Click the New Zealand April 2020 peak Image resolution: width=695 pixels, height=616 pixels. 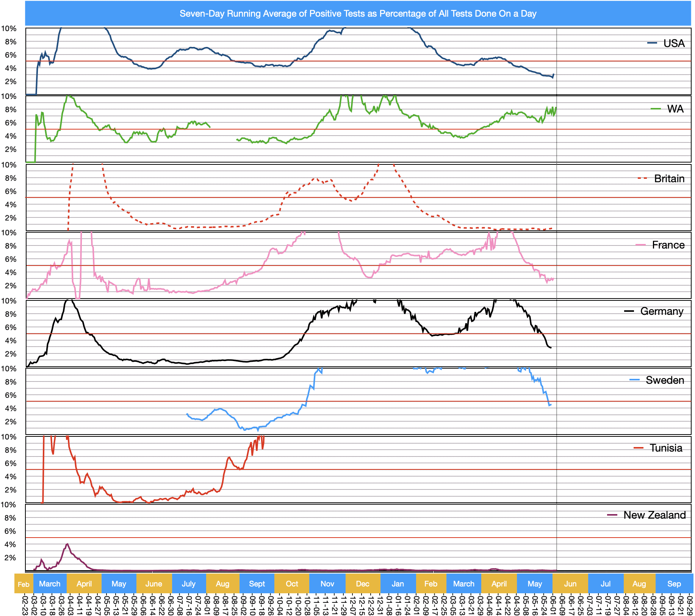coord(67,544)
